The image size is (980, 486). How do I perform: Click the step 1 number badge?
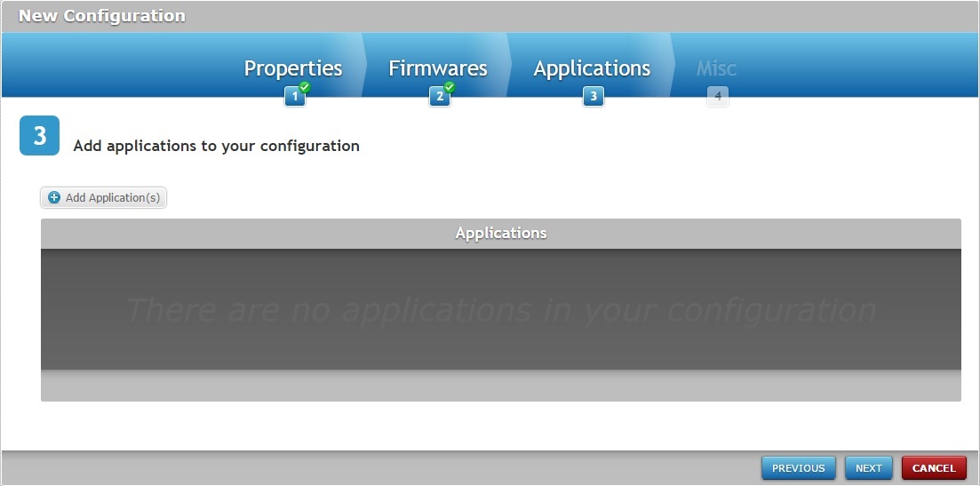(x=295, y=96)
